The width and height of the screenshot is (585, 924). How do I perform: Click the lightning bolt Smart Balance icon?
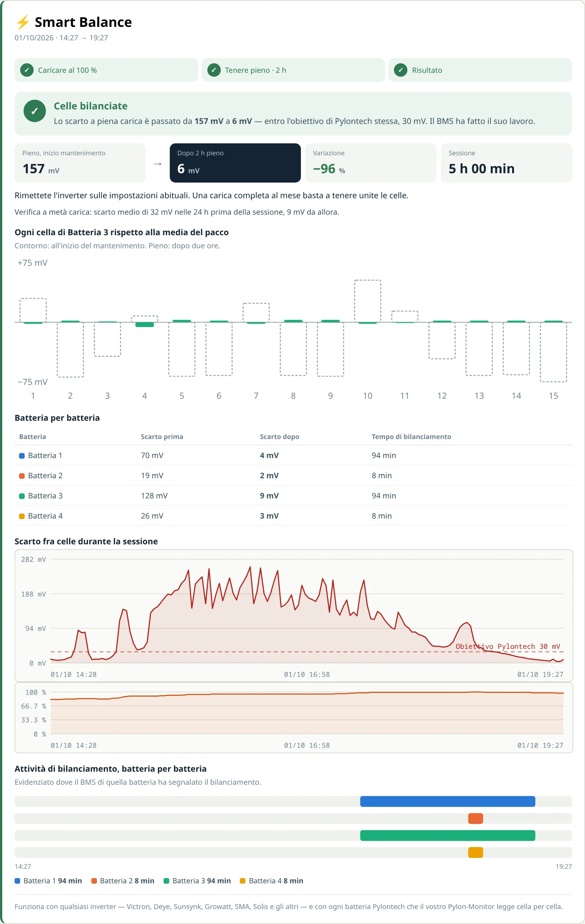23,22
